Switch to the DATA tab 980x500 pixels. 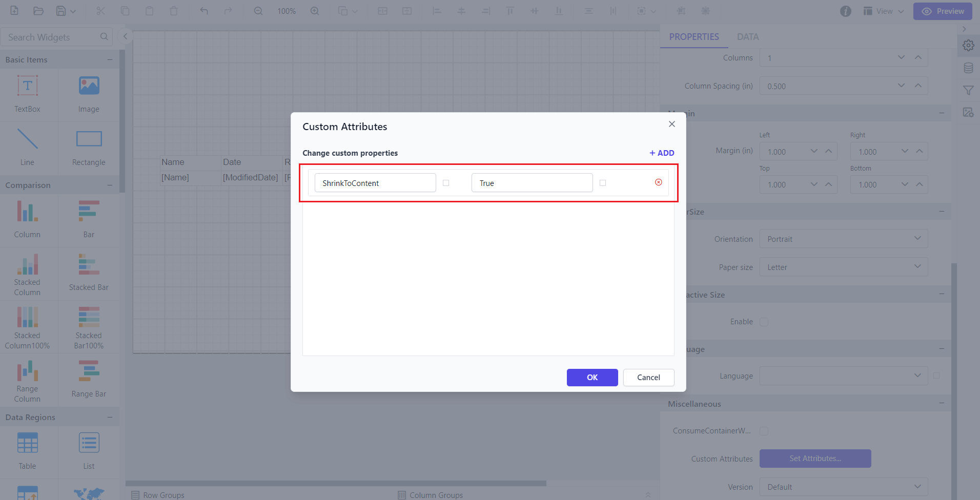(747, 37)
